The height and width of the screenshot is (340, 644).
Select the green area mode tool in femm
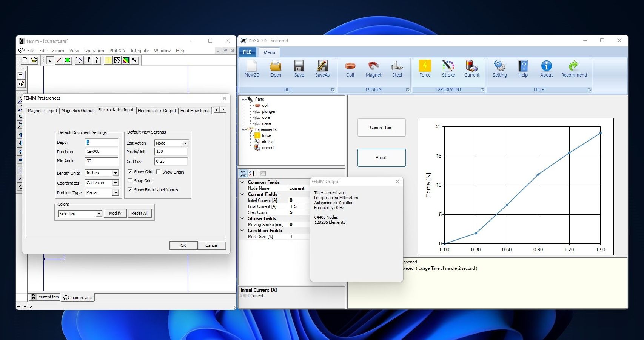68,60
